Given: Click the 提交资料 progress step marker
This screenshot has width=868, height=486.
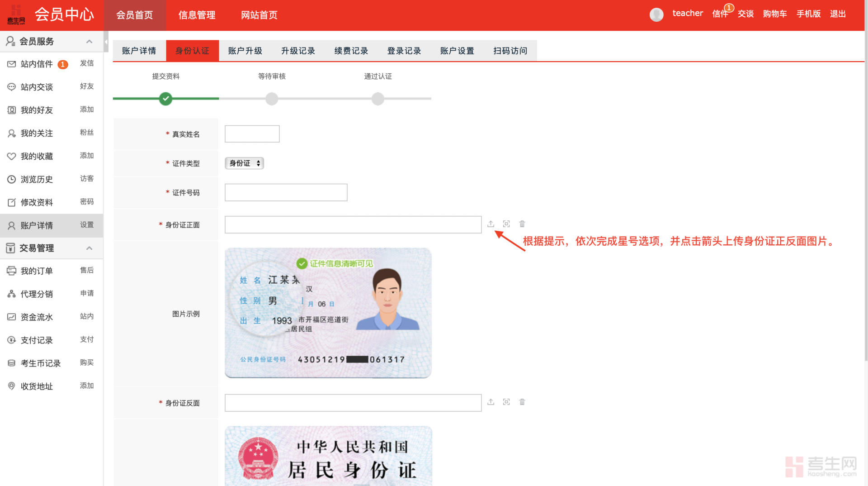Looking at the screenshot, I should (x=165, y=99).
